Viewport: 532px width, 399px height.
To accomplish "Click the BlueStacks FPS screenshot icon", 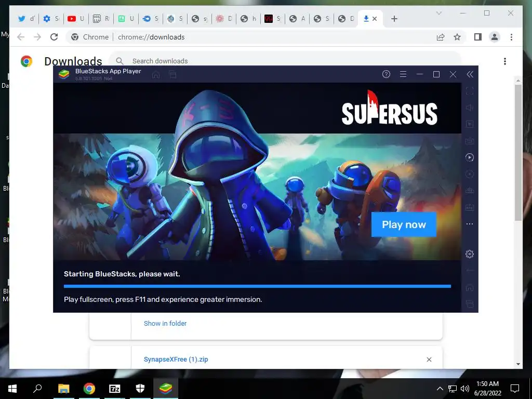I will point(470,207).
